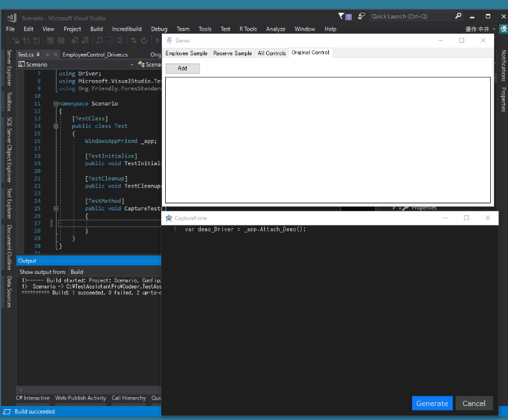Click the Quick Launch magnifier icon

coord(458,16)
